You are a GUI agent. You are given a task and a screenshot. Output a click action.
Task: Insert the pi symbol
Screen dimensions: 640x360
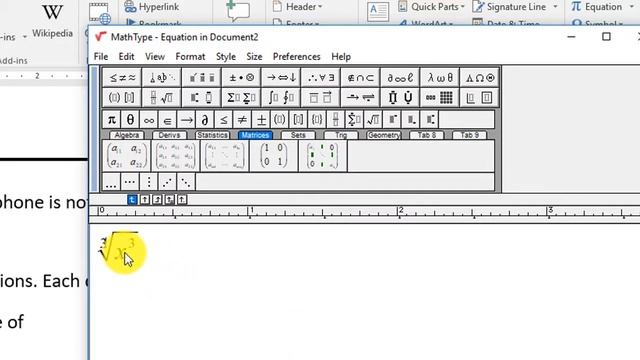(111, 120)
